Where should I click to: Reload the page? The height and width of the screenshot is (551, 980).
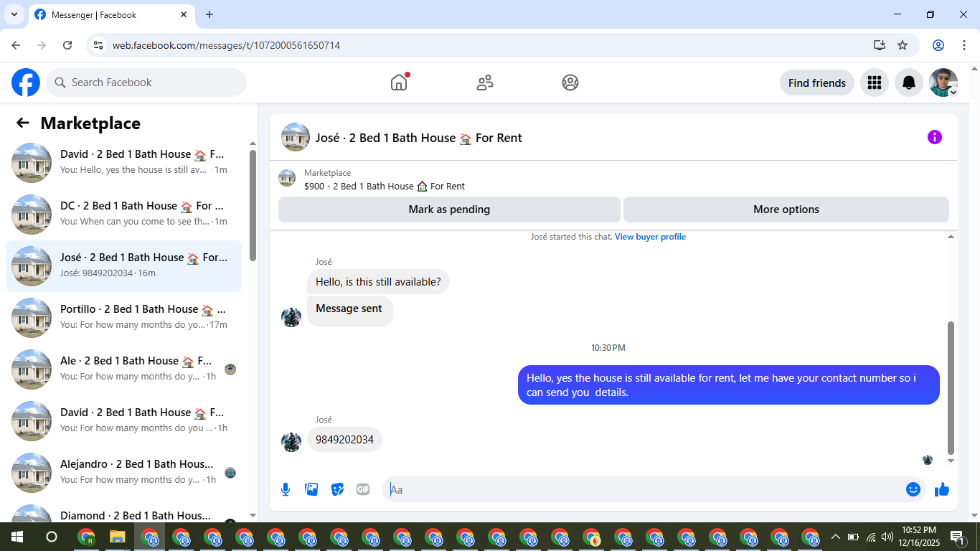tap(67, 45)
